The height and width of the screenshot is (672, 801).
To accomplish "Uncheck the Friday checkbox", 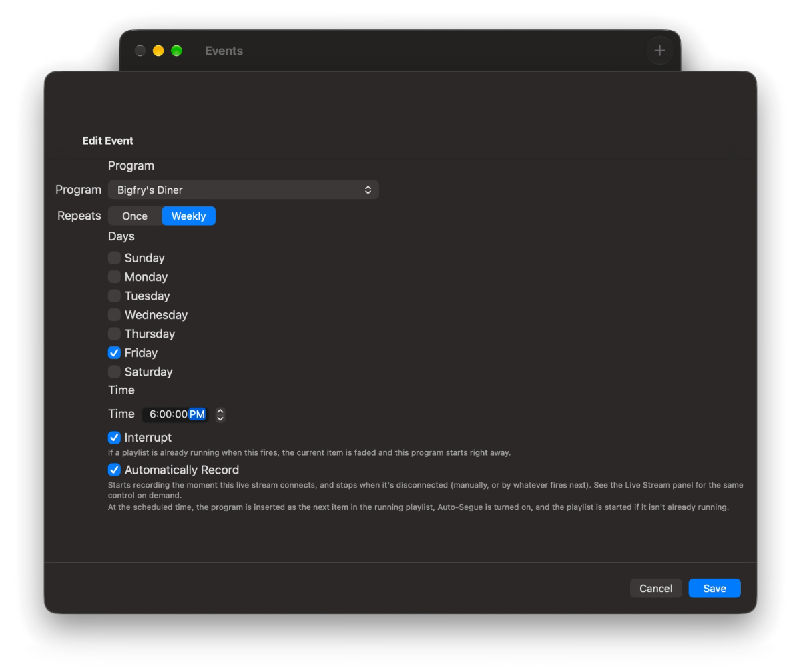I will pyautogui.click(x=115, y=353).
